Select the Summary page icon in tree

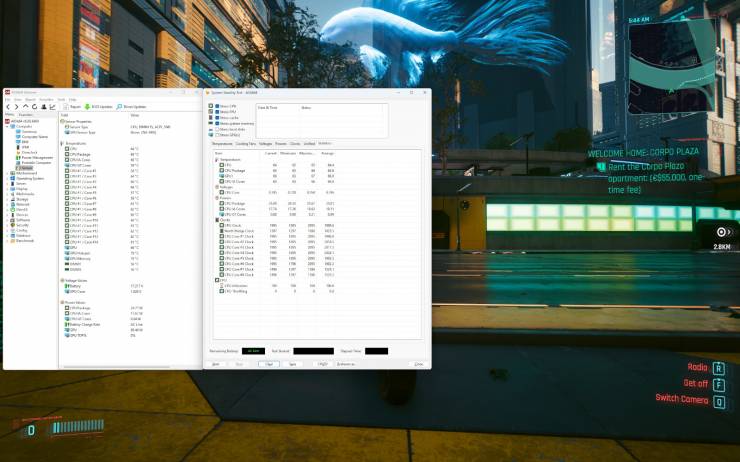[18, 132]
